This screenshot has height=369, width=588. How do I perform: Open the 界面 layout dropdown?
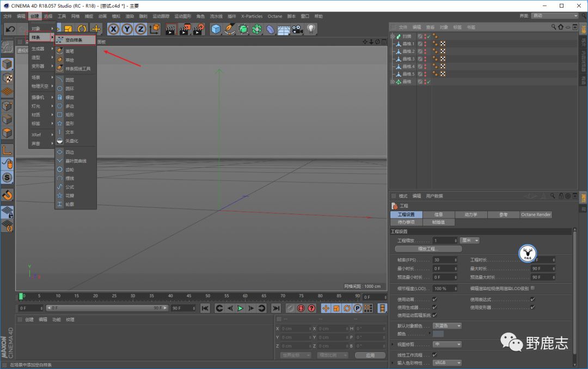click(555, 16)
